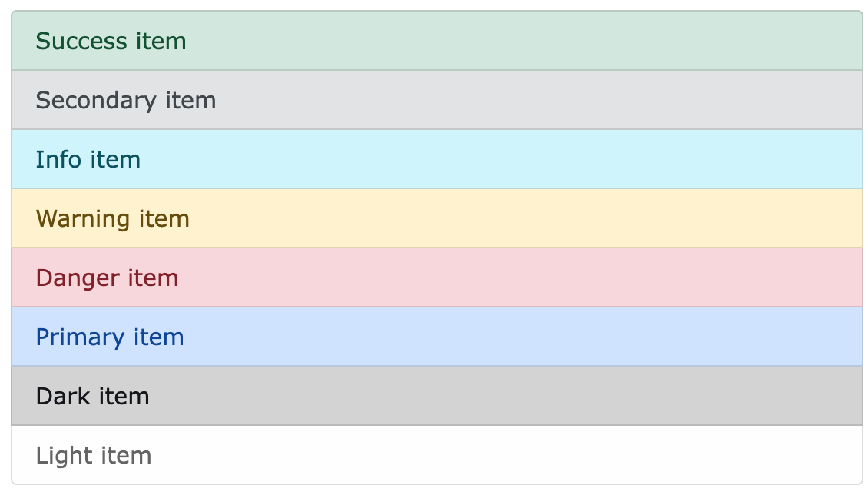
Task: Select the bottommost list entry
Action: point(434,455)
